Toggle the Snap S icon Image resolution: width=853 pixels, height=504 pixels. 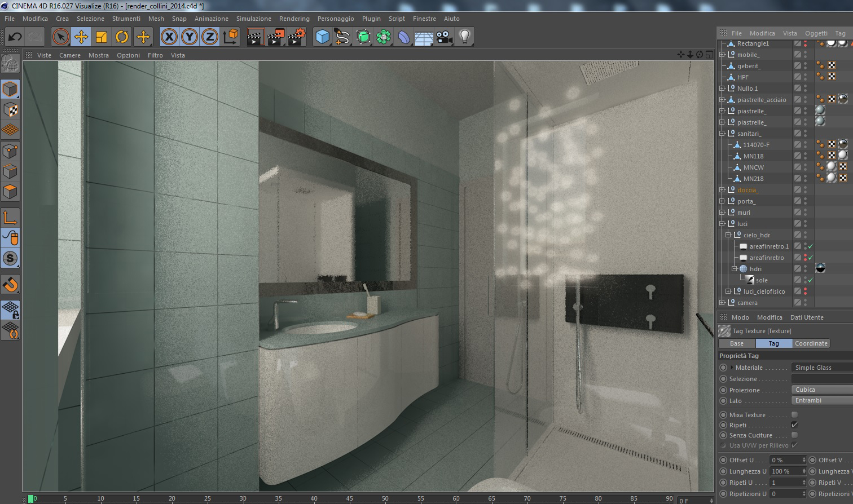pyautogui.click(x=10, y=258)
